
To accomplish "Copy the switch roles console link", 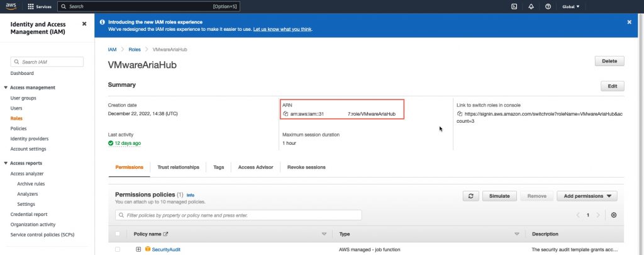I will click(x=460, y=114).
